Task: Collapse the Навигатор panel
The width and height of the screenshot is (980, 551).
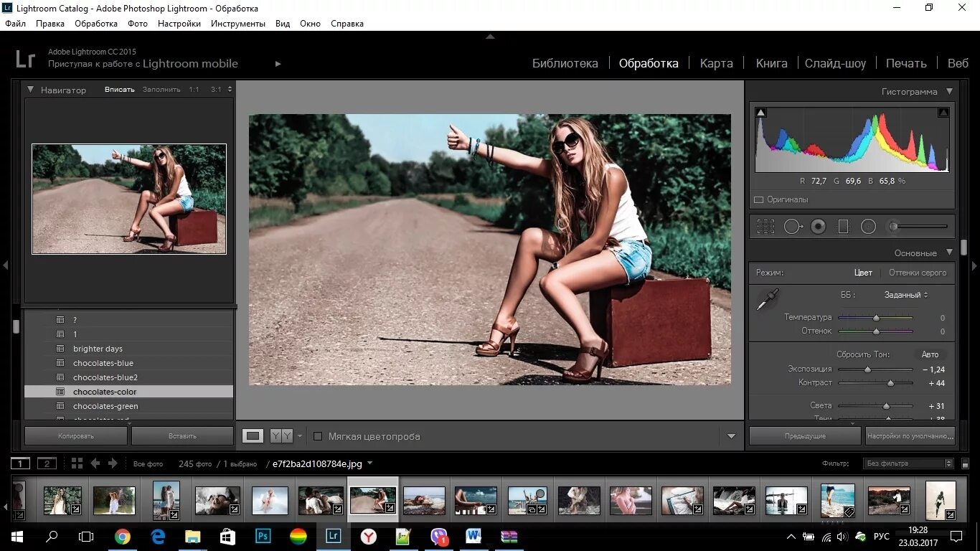Action: coord(31,90)
